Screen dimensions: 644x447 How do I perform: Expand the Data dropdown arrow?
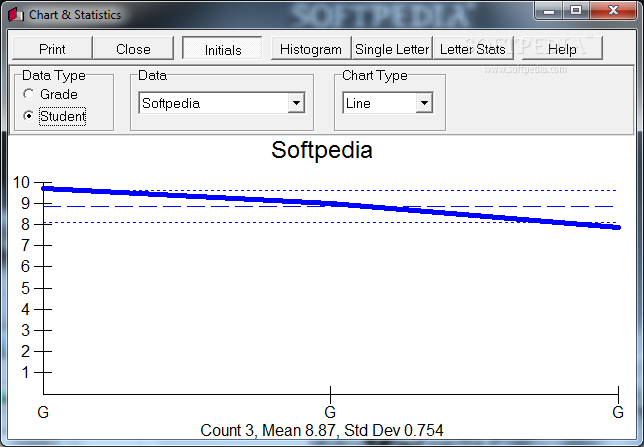[296, 103]
